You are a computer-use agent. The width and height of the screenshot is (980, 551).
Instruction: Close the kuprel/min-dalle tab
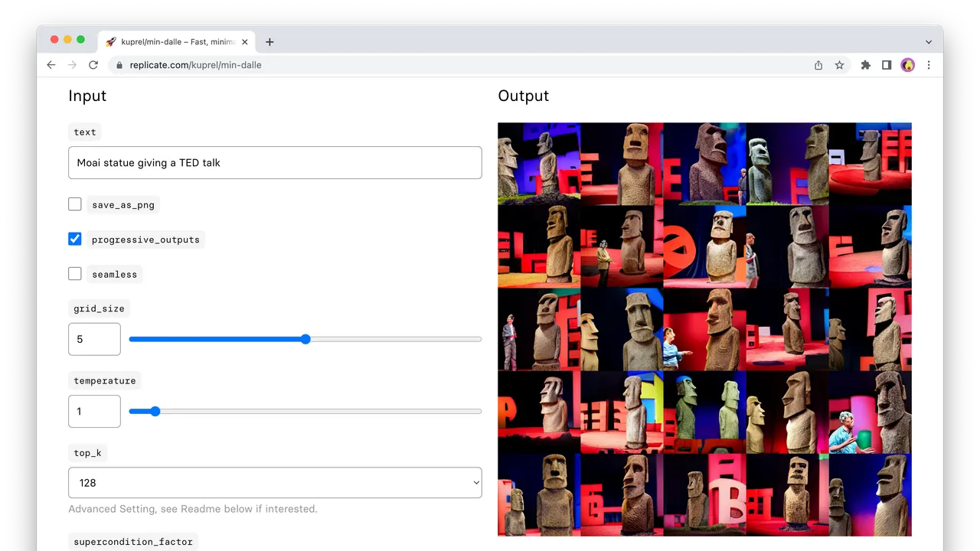tap(245, 42)
